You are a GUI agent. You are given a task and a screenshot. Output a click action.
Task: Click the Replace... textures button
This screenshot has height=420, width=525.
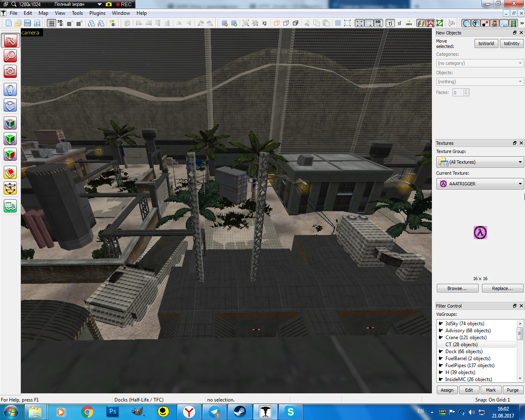[502, 288]
